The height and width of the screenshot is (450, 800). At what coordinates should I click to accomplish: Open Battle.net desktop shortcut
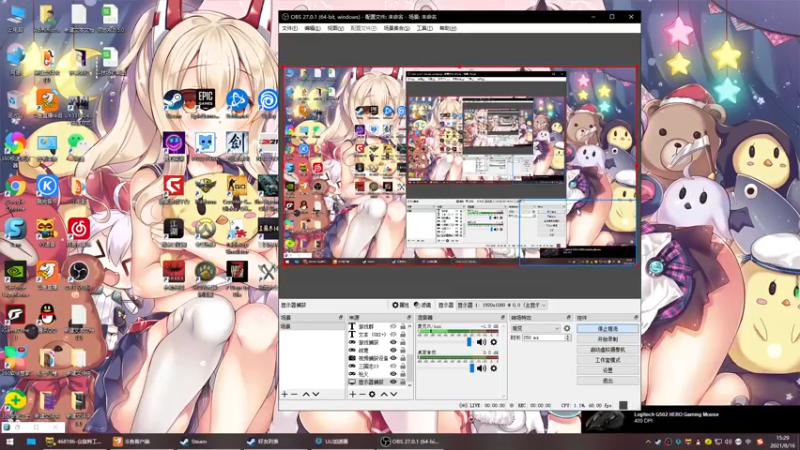[x=237, y=104]
